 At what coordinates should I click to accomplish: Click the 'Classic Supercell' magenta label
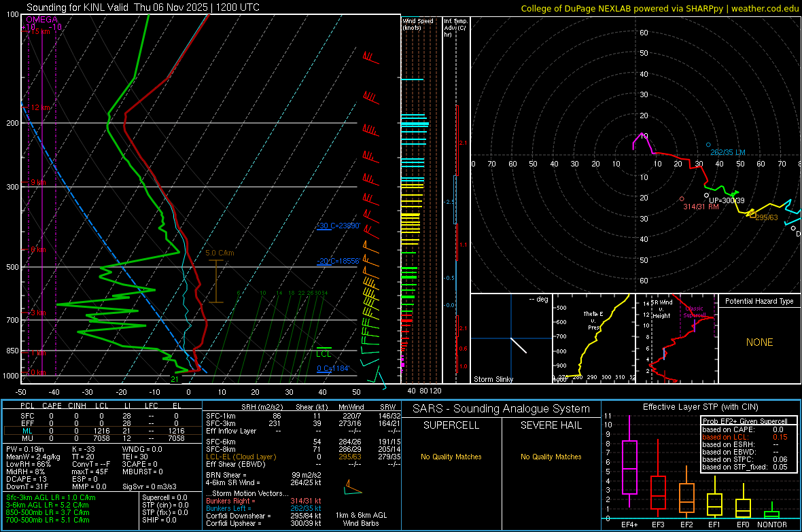[x=695, y=312]
